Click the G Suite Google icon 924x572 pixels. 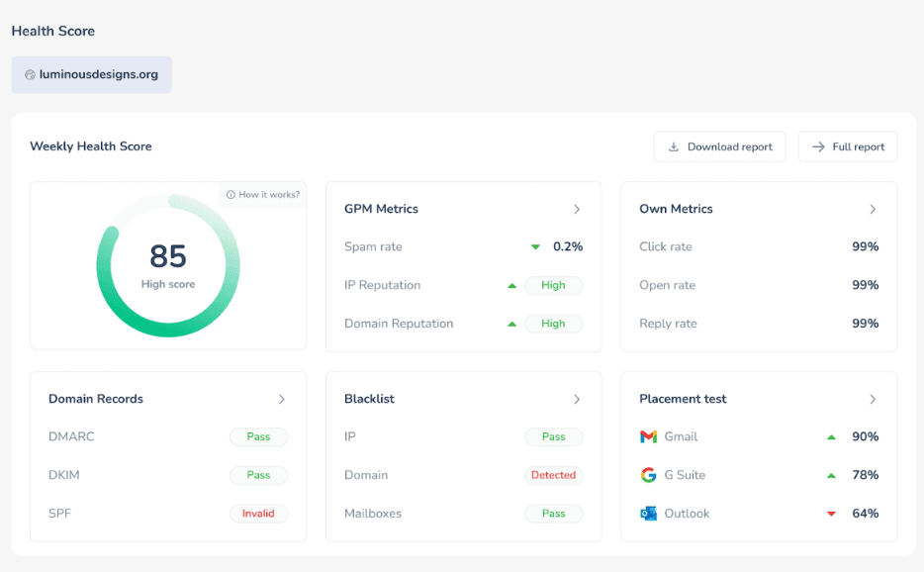pos(648,475)
